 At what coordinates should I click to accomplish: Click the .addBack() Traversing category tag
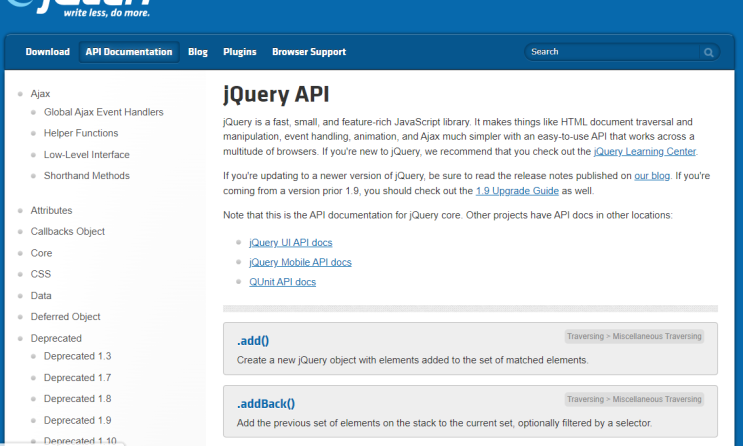[634, 400]
